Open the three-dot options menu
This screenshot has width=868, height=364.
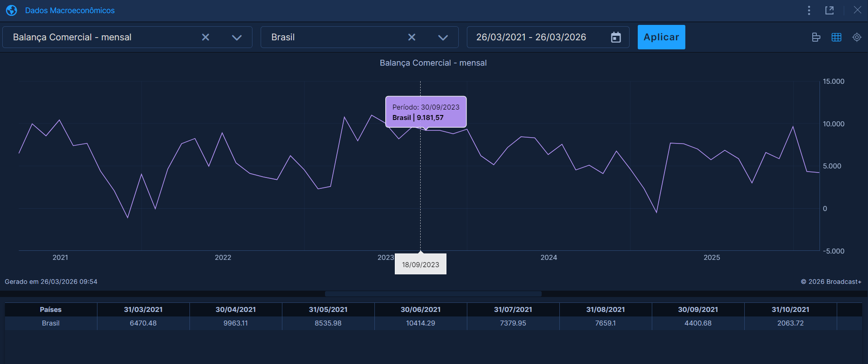point(809,10)
